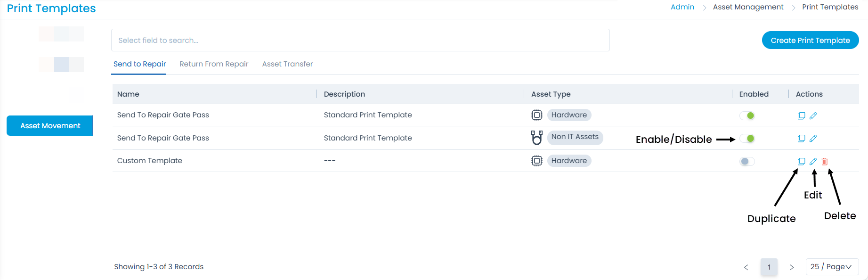Click the edit pencil for Custom Template
Viewport: 868px width, 280px height.
[x=813, y=161]
